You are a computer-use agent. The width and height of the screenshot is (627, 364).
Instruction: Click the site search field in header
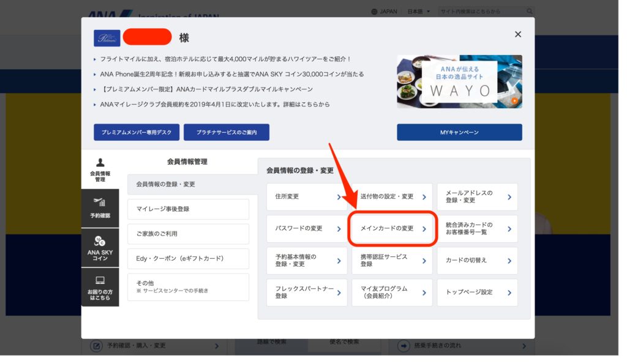tap(481, 12)
